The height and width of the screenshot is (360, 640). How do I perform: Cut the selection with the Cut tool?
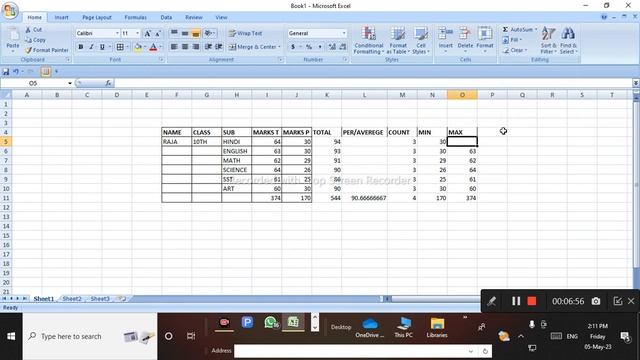pos(34,29)
